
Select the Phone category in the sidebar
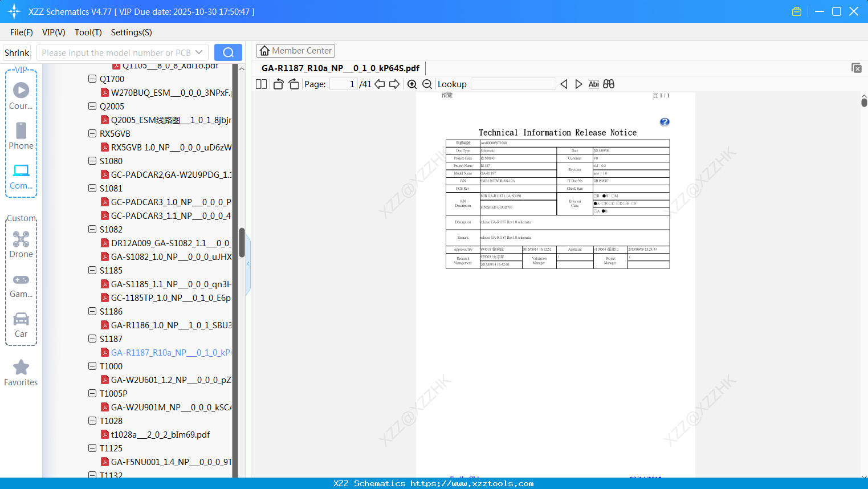[21, 136]
